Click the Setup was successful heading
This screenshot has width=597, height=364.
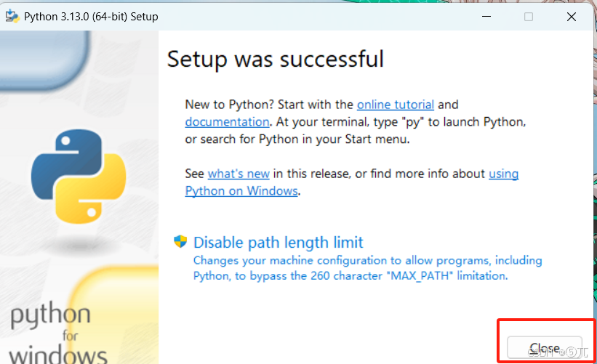point(276,60)
